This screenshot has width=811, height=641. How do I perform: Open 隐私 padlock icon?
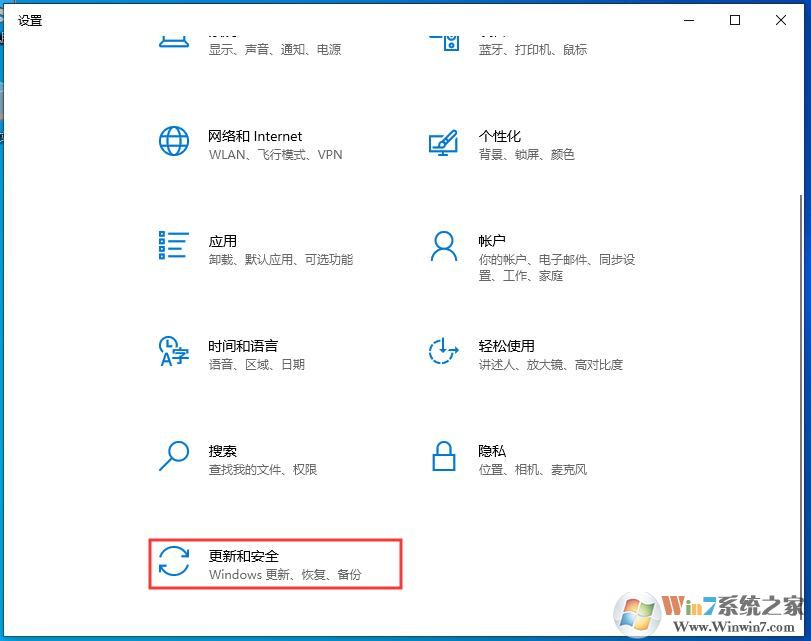pyautogui.click(x=443, y=457)
